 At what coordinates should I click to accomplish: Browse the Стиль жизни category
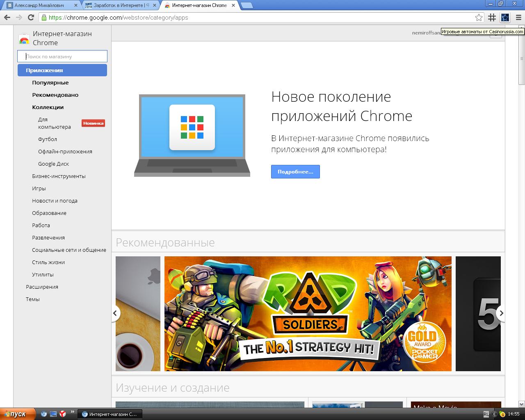coord(48,262)
